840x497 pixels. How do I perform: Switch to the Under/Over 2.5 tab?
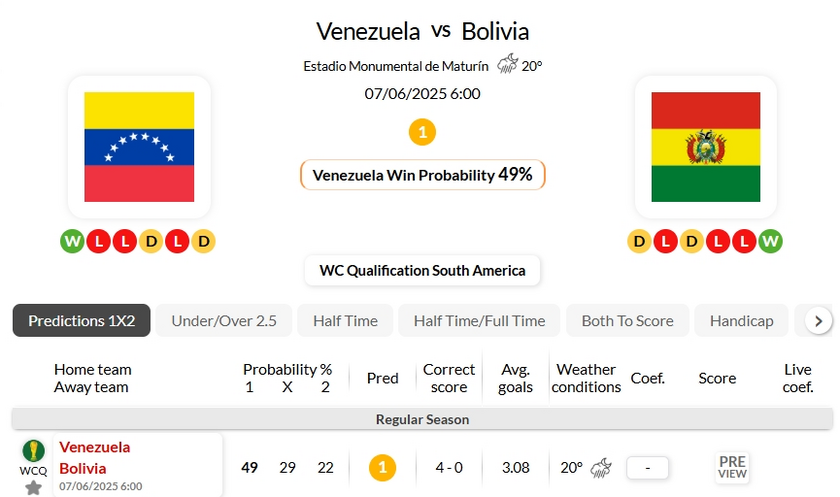tap(224, 321)
